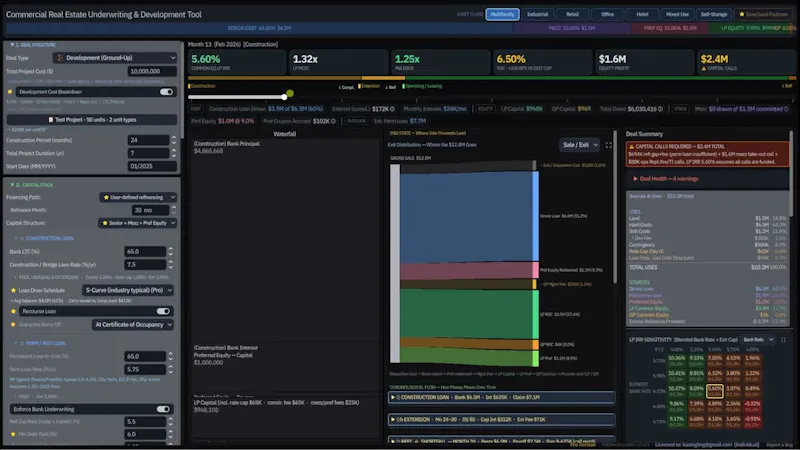Adjust the Total Project Duration stepper
The image size is (800, 450).
click(174, 153)
